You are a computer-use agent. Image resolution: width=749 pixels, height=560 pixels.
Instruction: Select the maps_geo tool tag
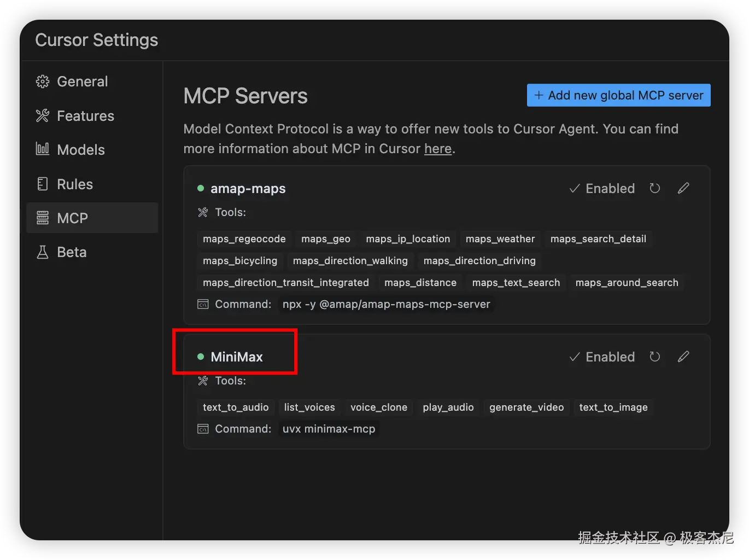[326, 239]
